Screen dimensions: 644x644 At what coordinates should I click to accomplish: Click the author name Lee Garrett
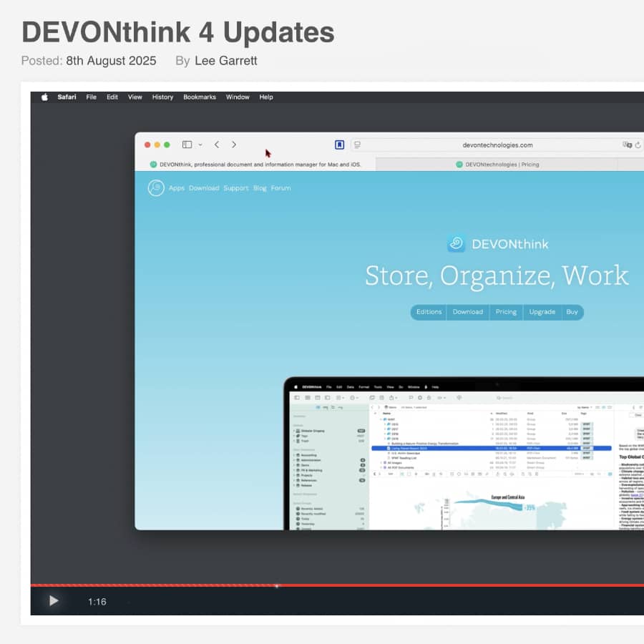coord(225,61)
